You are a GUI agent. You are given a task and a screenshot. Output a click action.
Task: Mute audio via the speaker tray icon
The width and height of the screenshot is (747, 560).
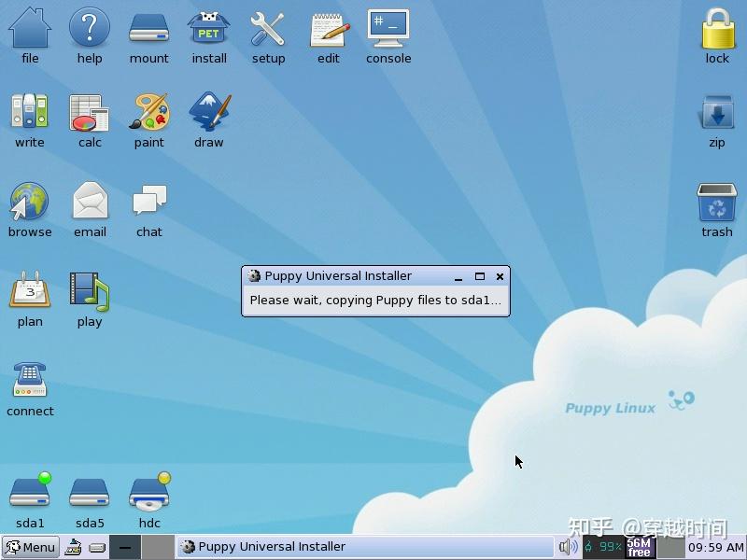[567, 547]
